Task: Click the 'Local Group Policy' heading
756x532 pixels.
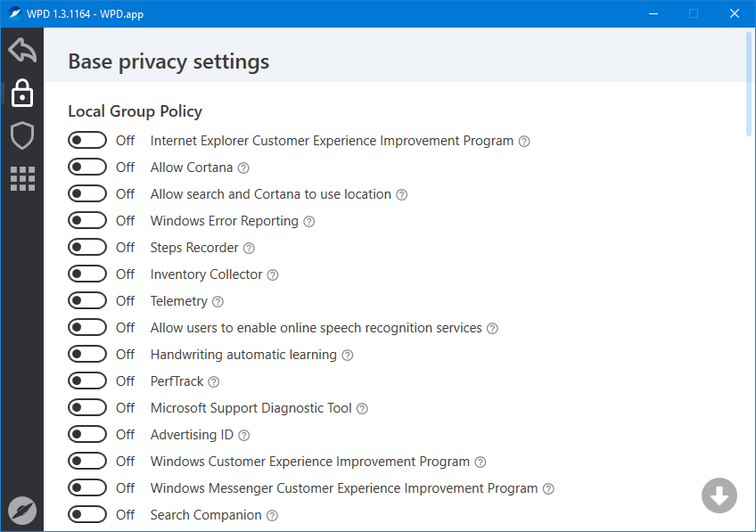Action: (135, 111)
